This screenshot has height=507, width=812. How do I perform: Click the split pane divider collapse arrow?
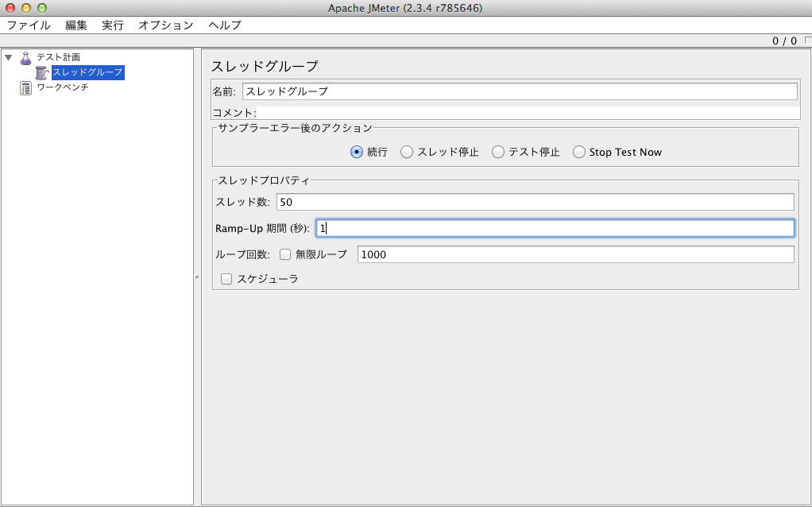197,277
